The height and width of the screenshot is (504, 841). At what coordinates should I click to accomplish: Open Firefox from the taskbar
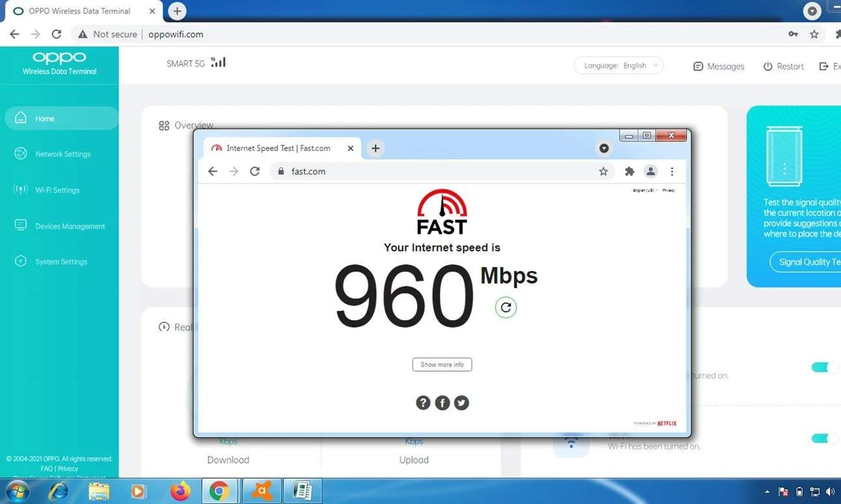pos(180,491)
